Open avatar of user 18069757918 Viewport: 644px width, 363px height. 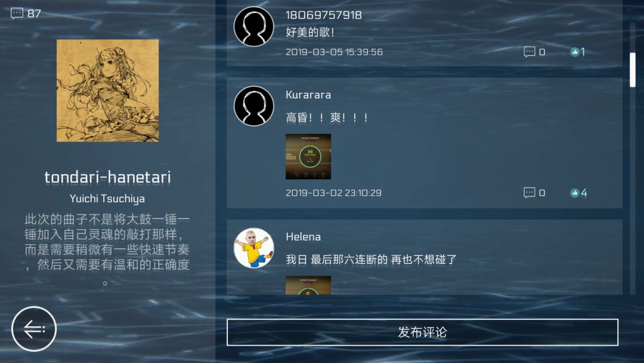click(x=254, y=26)
